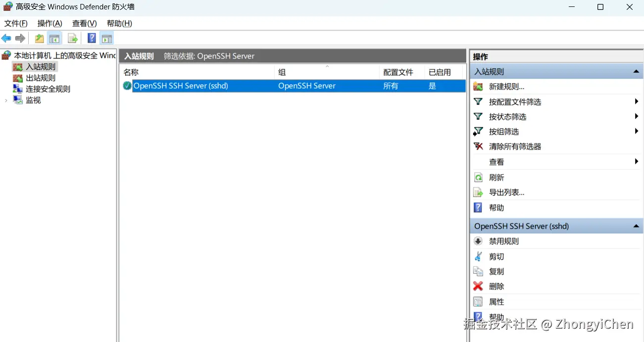Image resolution: width=644 pixels, height=342 pixels.
Task: Minimize the firewall window
Action: tap(571, 7)
